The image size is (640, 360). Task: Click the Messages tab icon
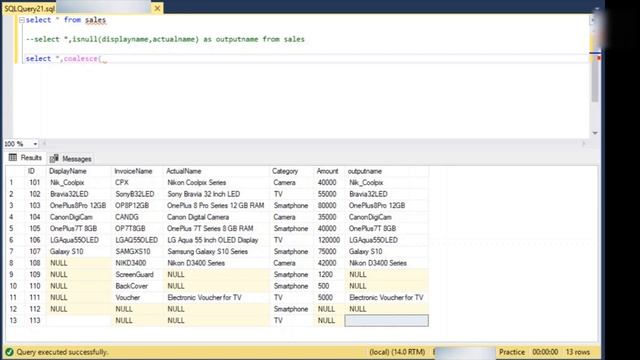point(54,158)
